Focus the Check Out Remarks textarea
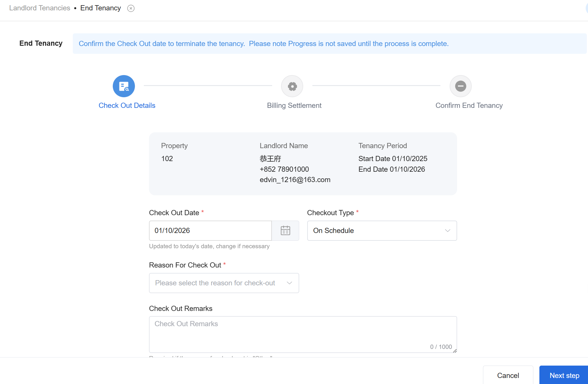Screen dimensions: 588x384 [303, 334]
